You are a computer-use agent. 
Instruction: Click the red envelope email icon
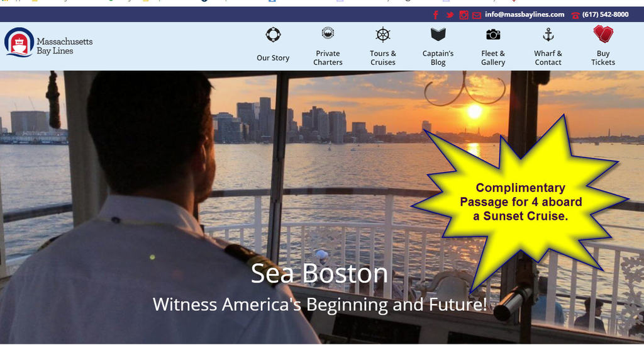point(477,16)
